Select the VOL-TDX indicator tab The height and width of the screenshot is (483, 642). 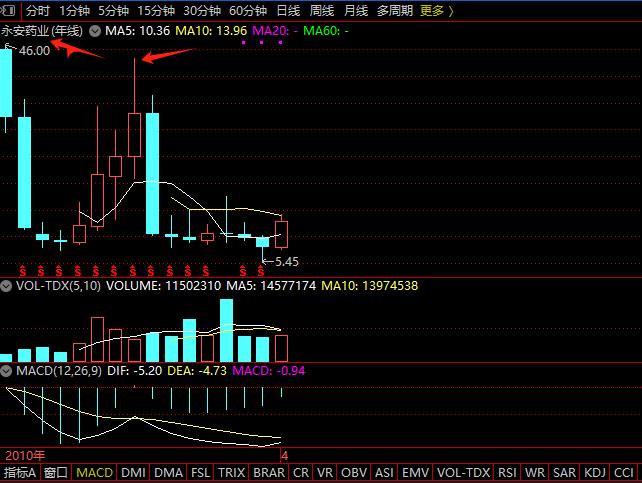coord(463,473)
